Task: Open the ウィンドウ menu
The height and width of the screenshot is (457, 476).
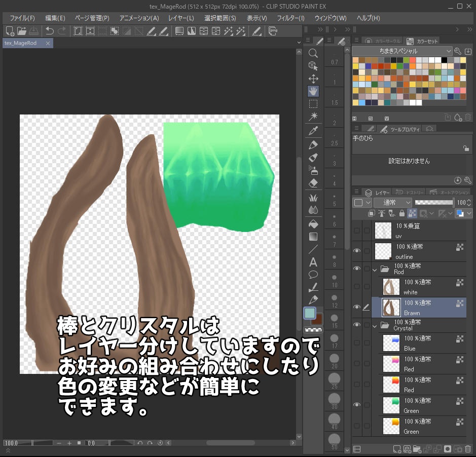Action: (330, 18)
